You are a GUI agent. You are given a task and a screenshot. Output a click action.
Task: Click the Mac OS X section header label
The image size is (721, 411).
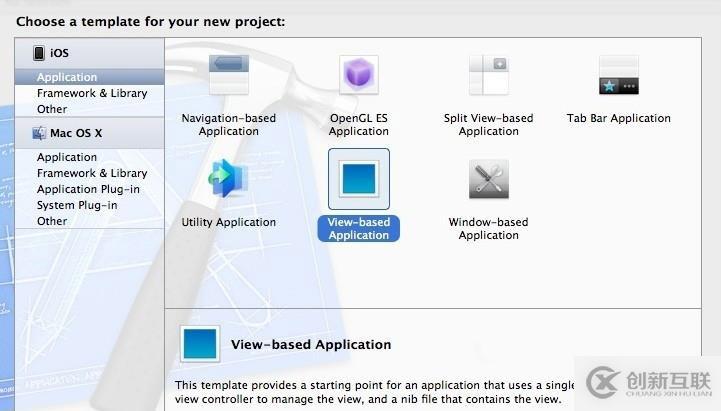(x=76, y=133)
